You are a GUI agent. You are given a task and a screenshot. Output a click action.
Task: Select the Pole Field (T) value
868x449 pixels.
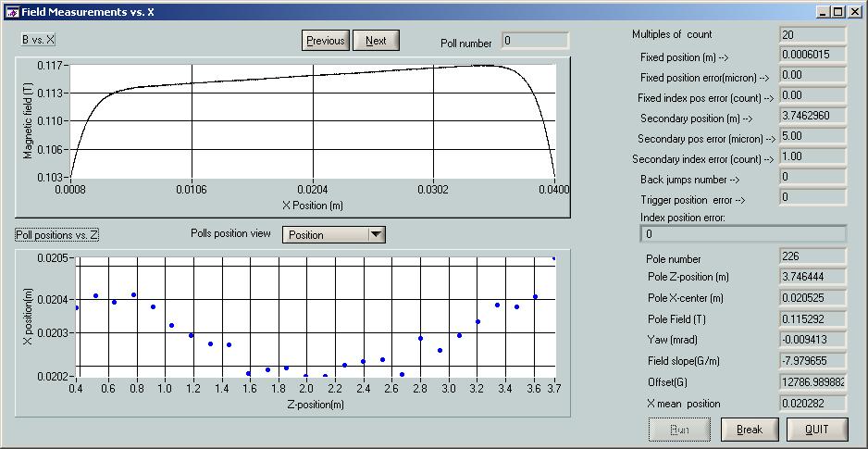(812, 319)
